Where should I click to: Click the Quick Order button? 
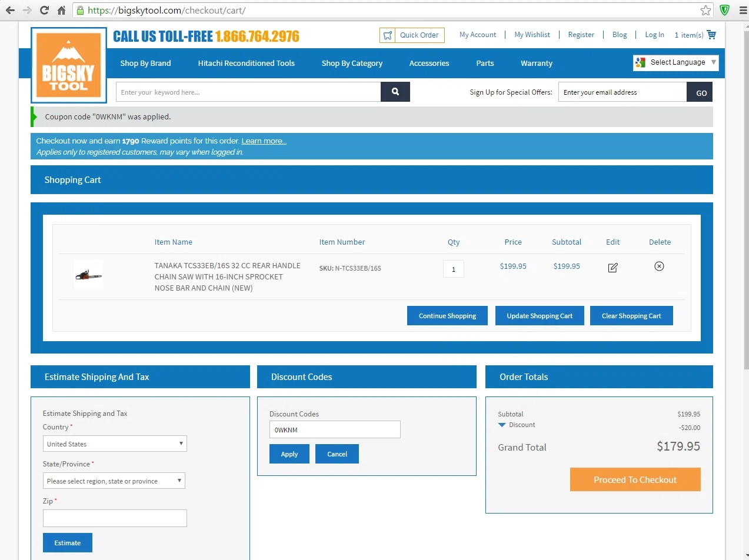click(412, 35)
